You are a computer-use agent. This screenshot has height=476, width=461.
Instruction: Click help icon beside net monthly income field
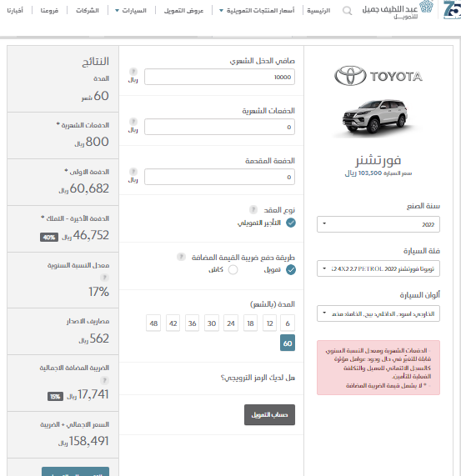(133, 72)
